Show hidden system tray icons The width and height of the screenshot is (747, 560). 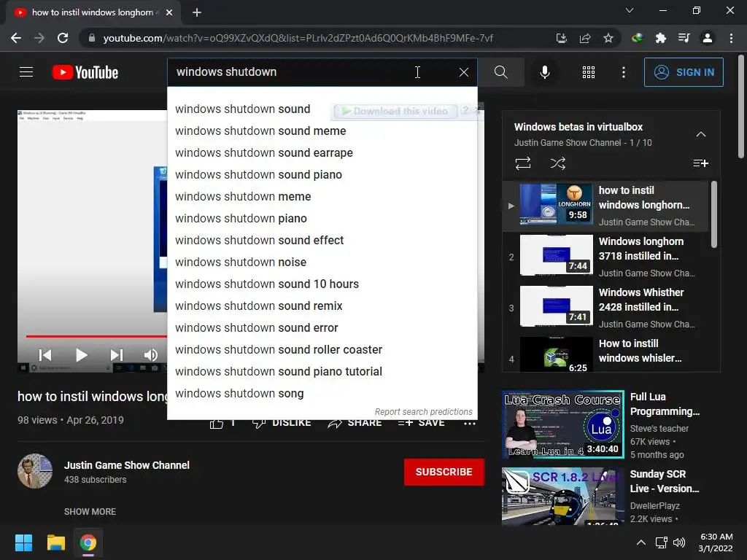pyautogui.click(x=641, y=542)
